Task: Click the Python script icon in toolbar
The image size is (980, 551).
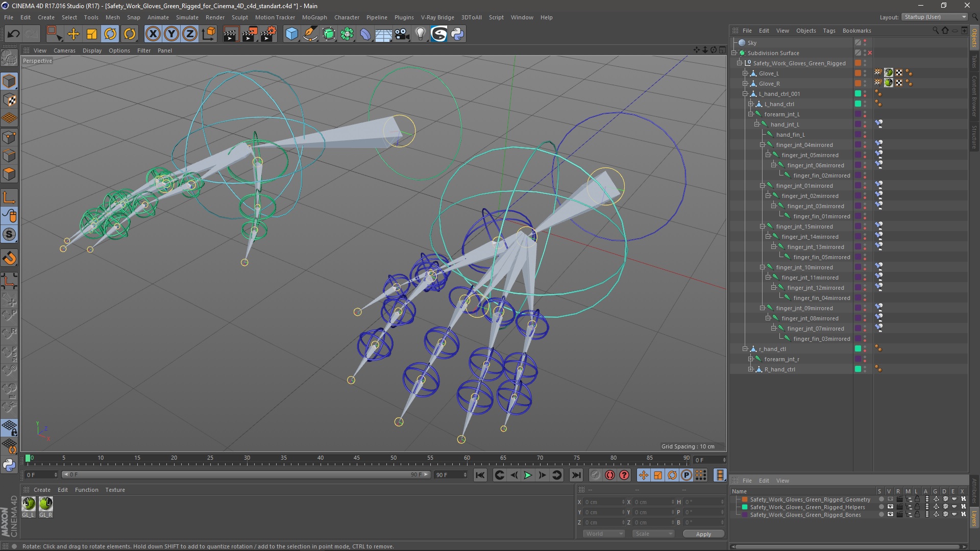Action: (x=457, y=34)
